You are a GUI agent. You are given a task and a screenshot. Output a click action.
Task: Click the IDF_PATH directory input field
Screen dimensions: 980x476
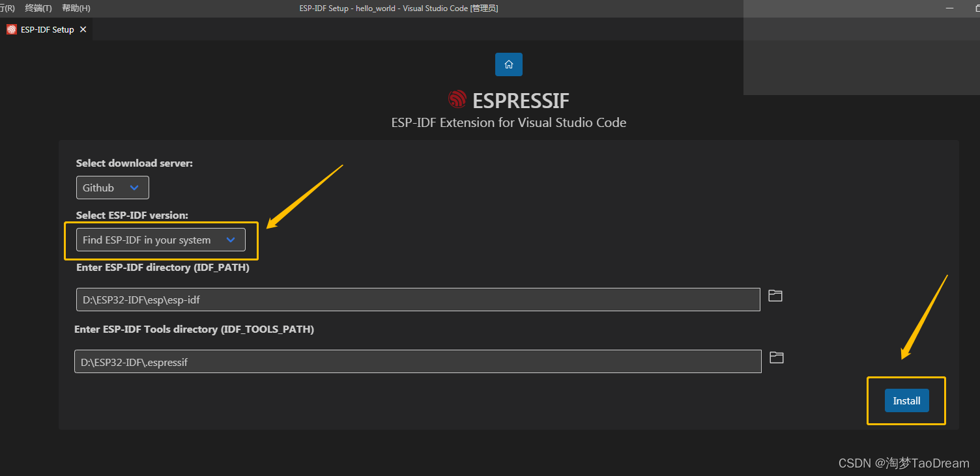418,300
